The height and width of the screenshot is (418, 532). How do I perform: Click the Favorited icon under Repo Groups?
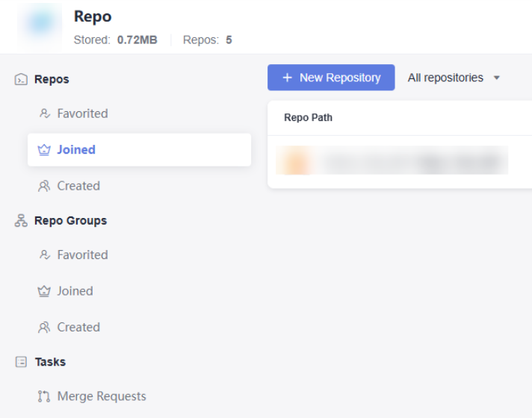click(x=44, y=255)
